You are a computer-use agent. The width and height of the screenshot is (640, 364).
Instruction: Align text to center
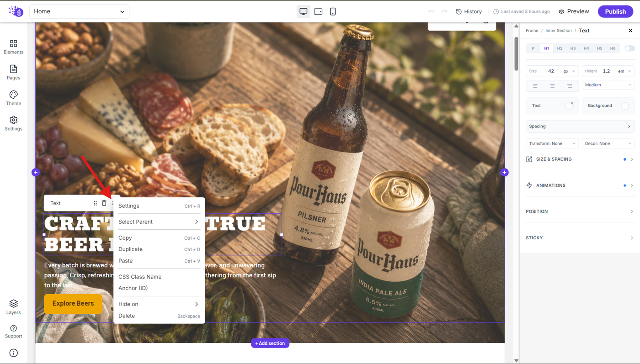(x=552, y=85)
